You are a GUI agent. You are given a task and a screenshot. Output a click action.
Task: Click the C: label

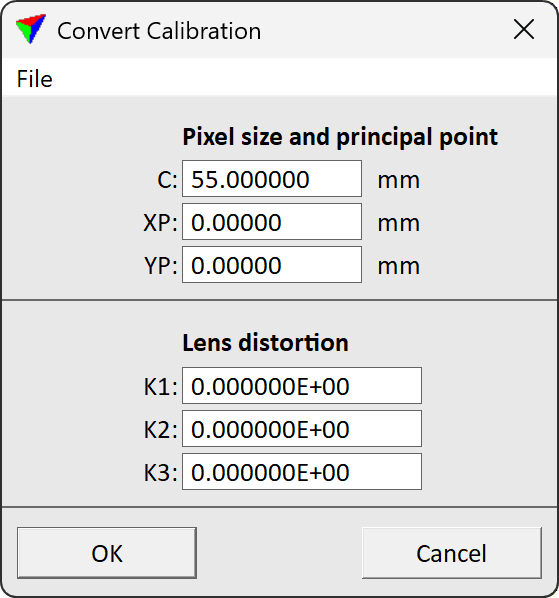[x=167, y=180]
